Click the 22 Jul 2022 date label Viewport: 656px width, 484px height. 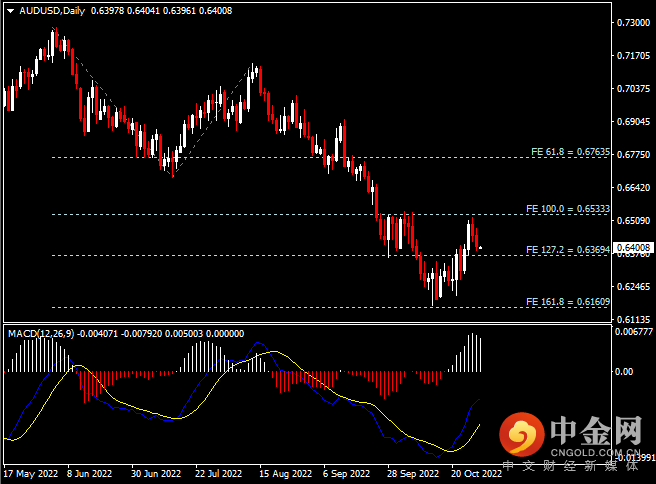(x=218, y=474)
